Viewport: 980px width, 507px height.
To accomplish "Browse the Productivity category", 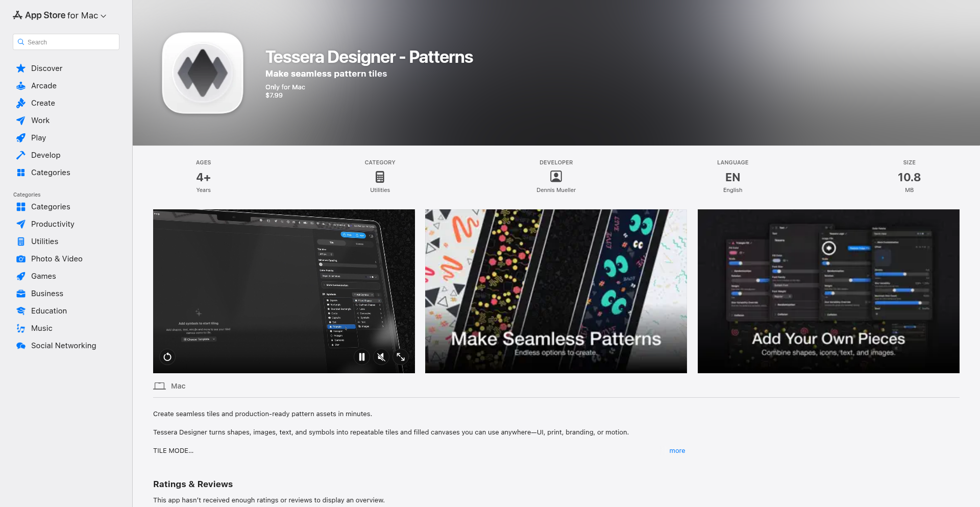I will [52, 224].
